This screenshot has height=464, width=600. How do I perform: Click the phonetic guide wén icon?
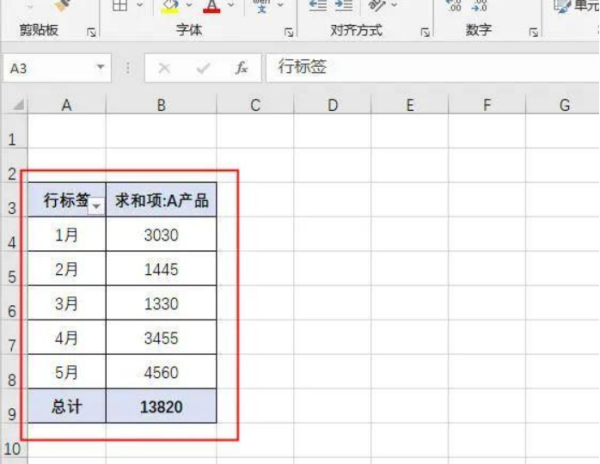[262, 6]
